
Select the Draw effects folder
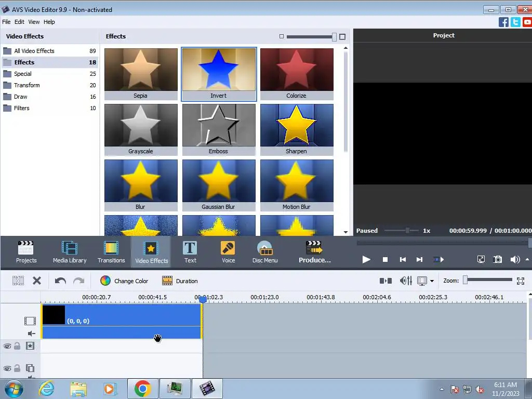pos(49,97)
